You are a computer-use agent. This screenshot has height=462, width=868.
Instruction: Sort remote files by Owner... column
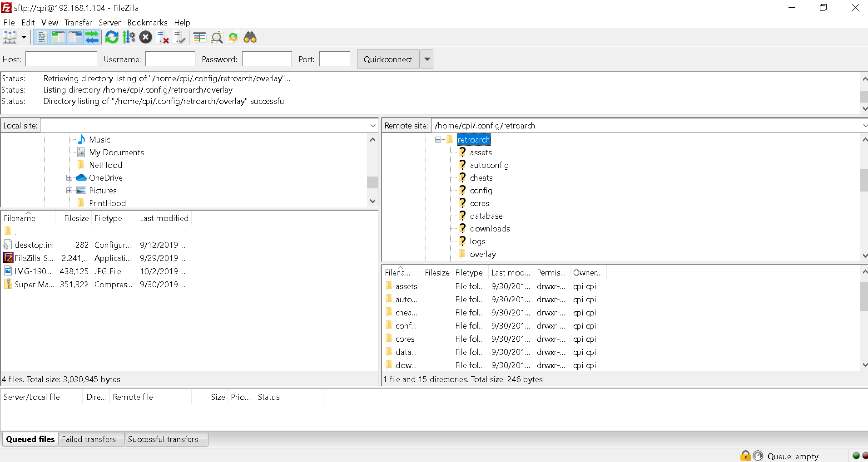pos(588,273)
